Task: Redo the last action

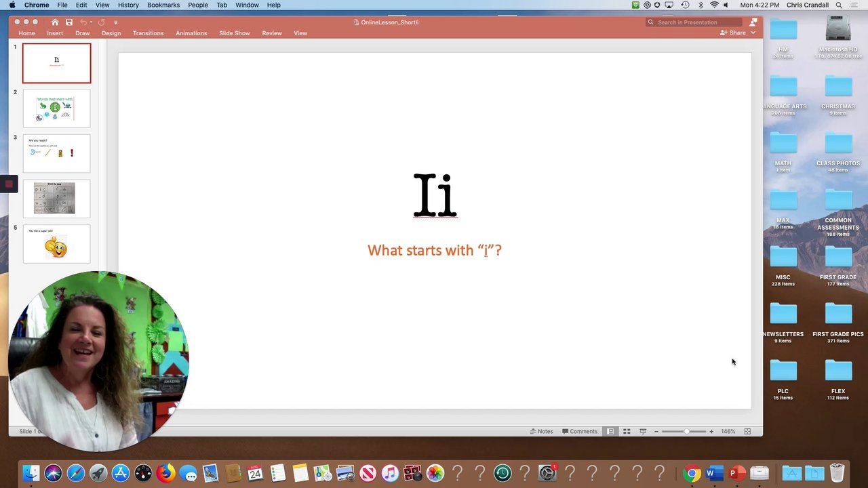Action: 102,22
